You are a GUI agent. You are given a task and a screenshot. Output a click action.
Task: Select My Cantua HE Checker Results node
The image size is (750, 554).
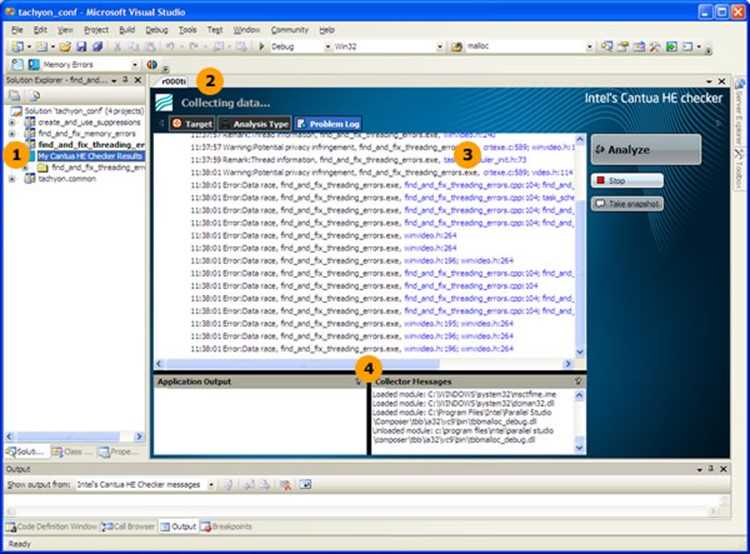[x=91, y=156]
